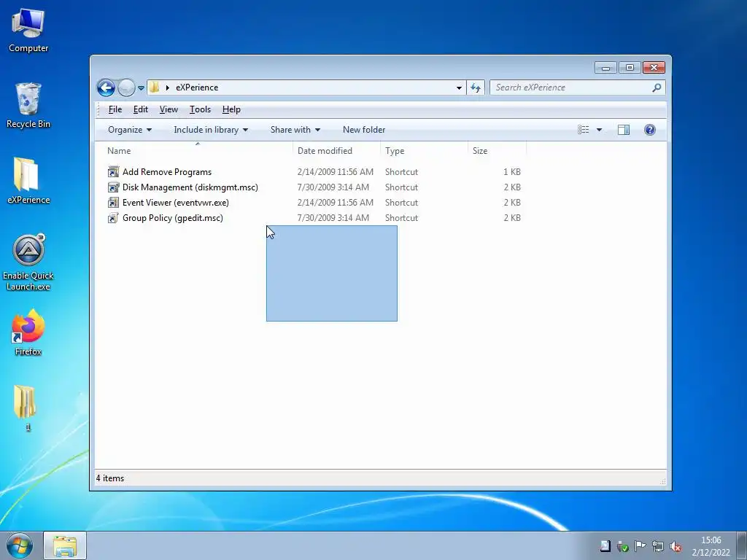The width and height of the screenshot is (747, 560).
Task: Click the Disk Management file icon
Action: click(113, 187)
